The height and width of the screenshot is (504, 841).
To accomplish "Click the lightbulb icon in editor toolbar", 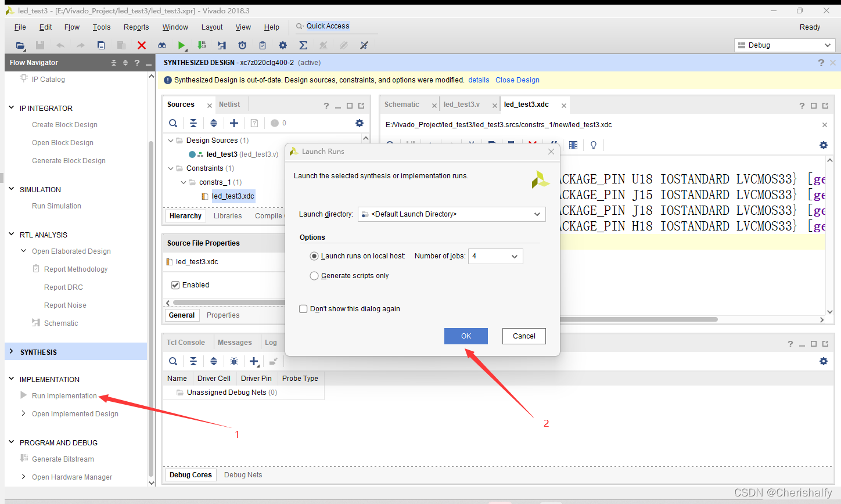I will point(594,145).
